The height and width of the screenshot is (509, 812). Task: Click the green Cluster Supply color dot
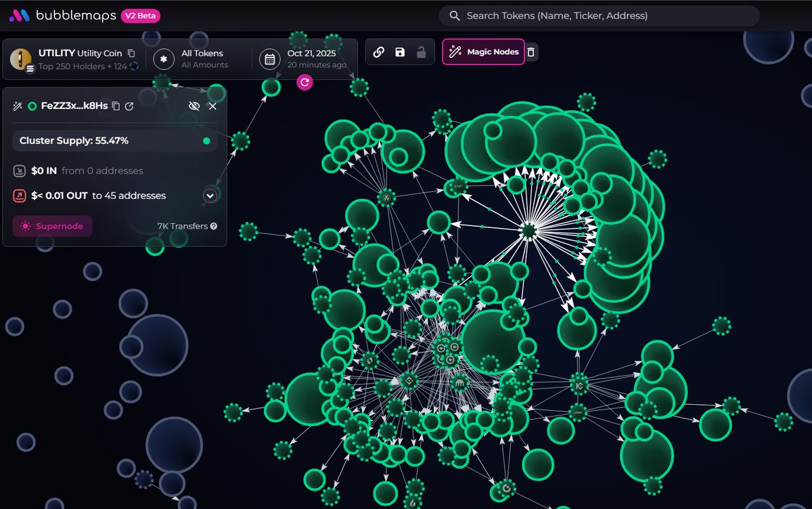206,141
